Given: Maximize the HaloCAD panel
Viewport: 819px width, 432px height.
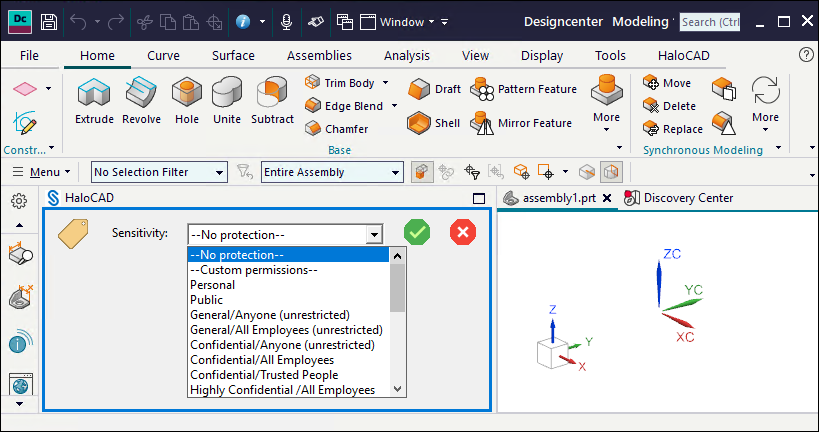Looking at the screenshot, I should point(478,199).
